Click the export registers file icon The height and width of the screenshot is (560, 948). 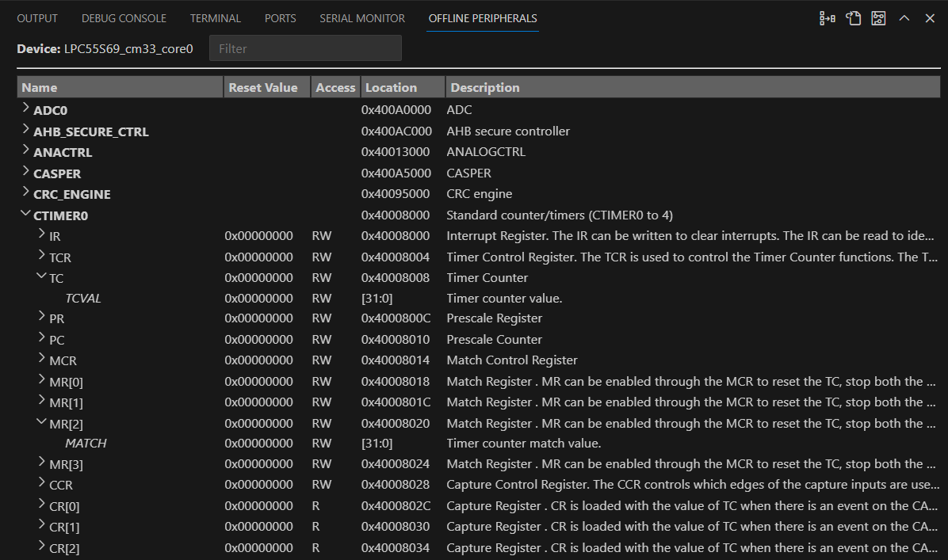854,17
